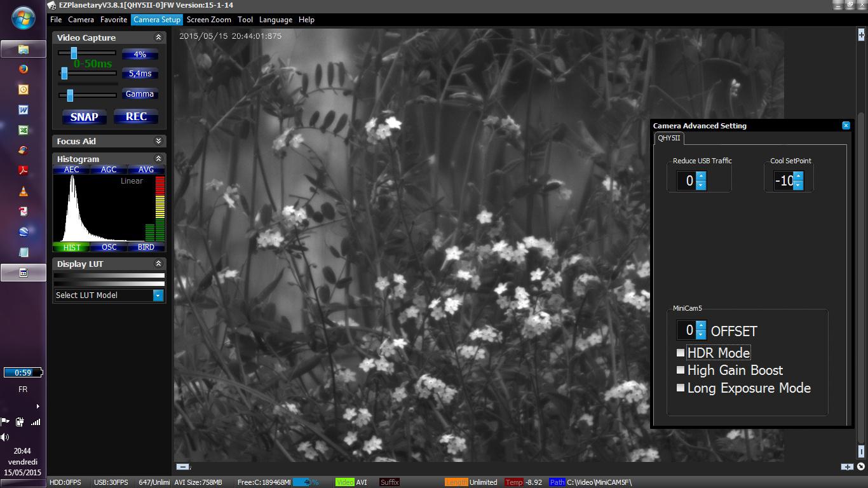Decrease the OFFSET value
This screenshot has width=868, height=488.
click(x=701, y=334)
